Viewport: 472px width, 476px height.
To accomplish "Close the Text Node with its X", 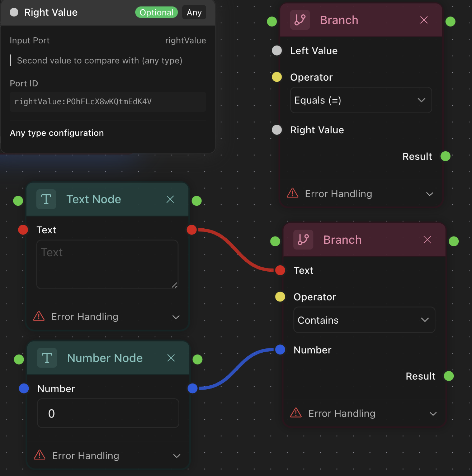I will point(170,199).
